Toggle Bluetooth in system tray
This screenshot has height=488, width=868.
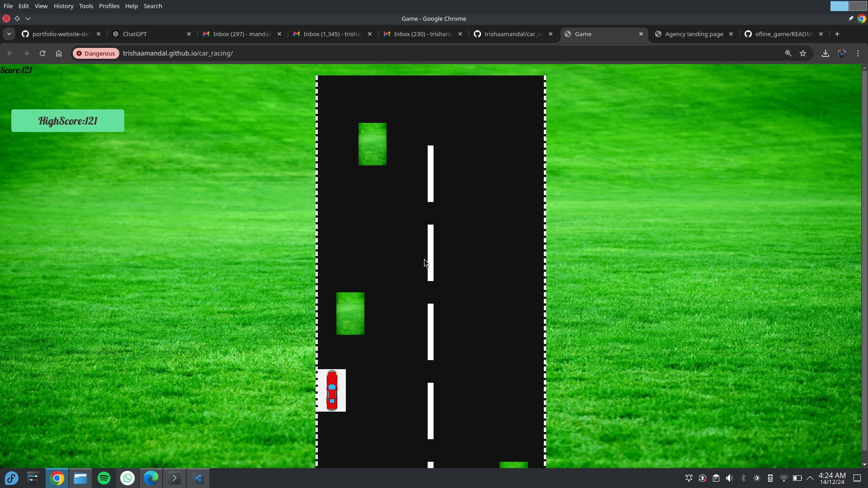(743, 478)
